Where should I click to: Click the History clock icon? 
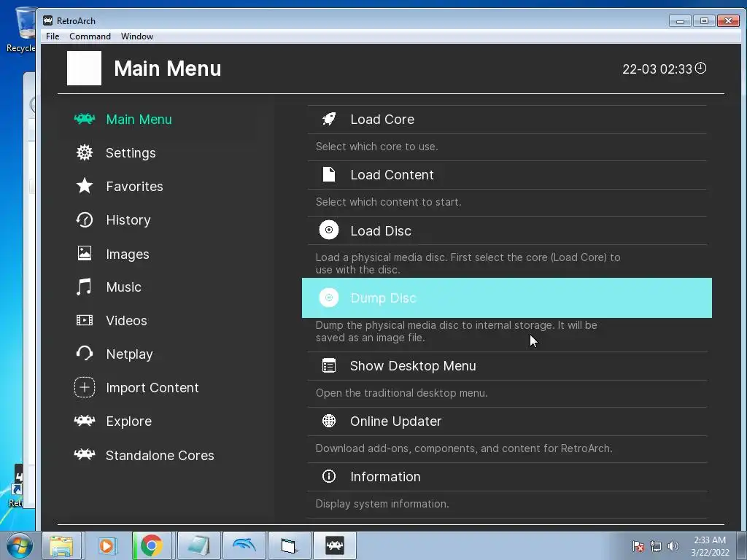[x=85, y=219]
